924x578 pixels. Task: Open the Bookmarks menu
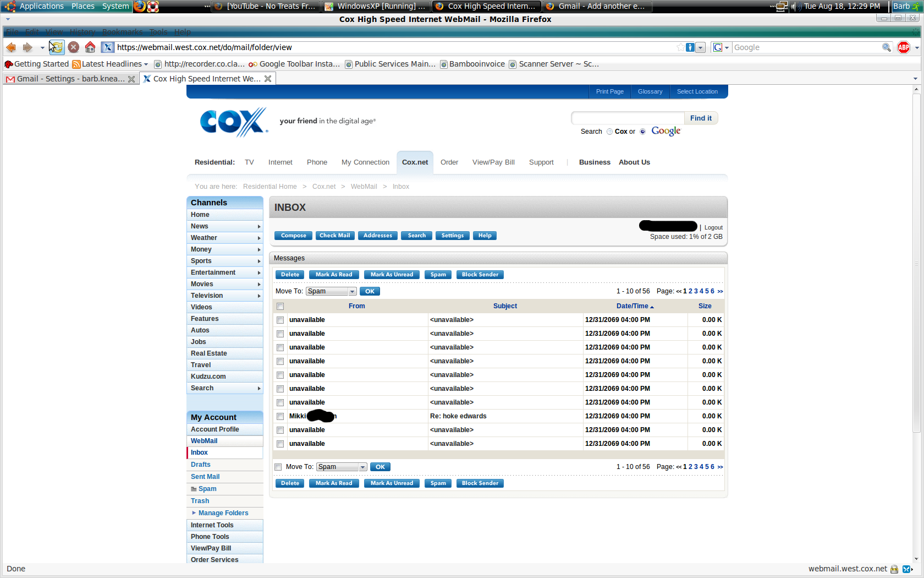tap(122, 32)
